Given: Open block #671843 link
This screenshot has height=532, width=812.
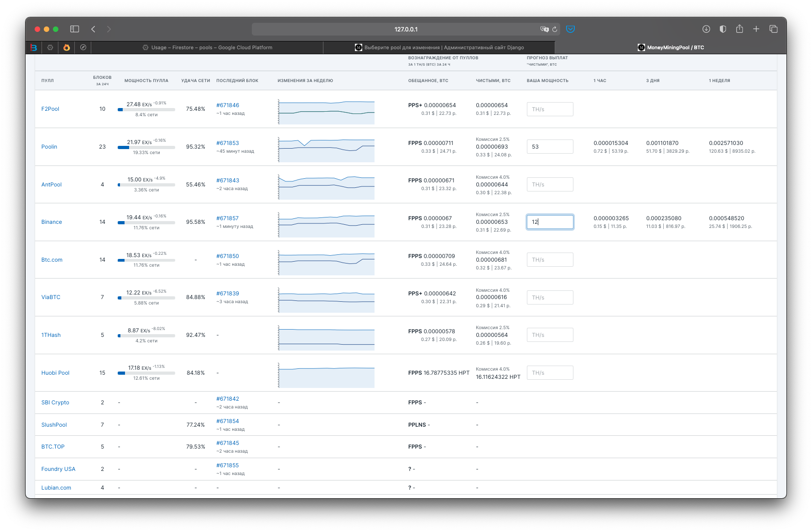Looking at the screenshot, I should pyautogui.click(x=228, y=181).
